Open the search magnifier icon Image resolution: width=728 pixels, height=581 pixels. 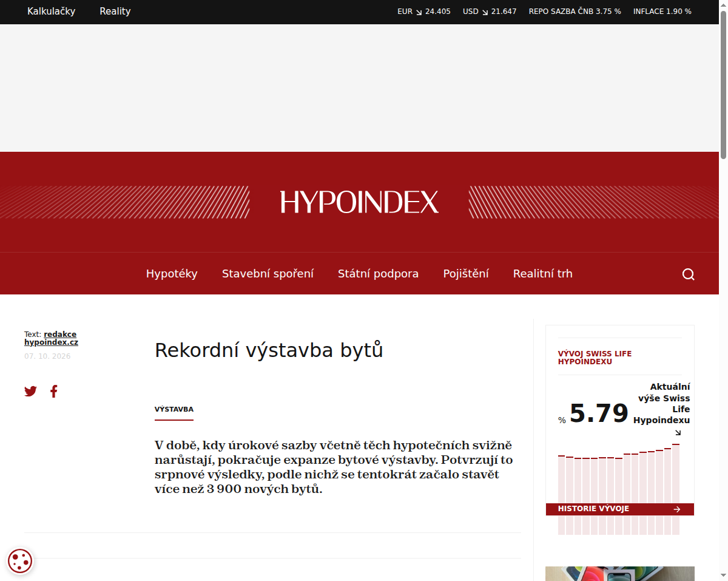(688, 274)
